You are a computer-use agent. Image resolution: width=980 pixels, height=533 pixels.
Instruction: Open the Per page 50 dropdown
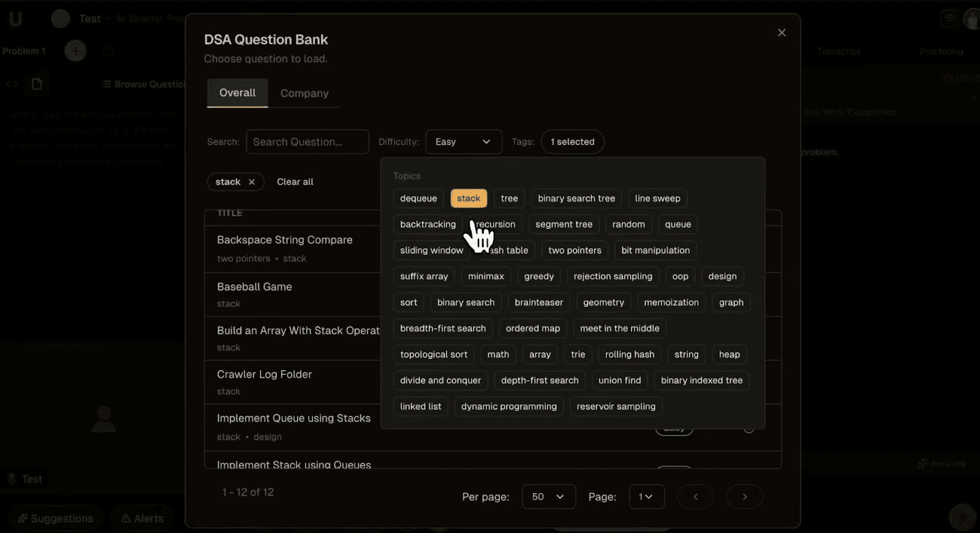pyautogui.click(x=549, y=497)
